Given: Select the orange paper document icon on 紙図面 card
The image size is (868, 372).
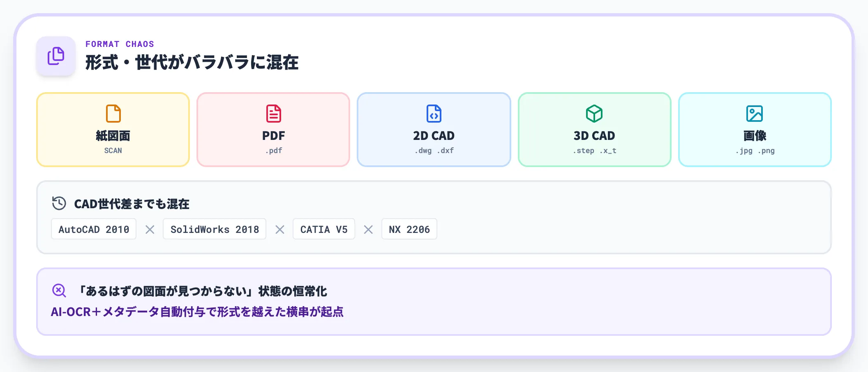Looking at the screenshot, I should [113, 114].
